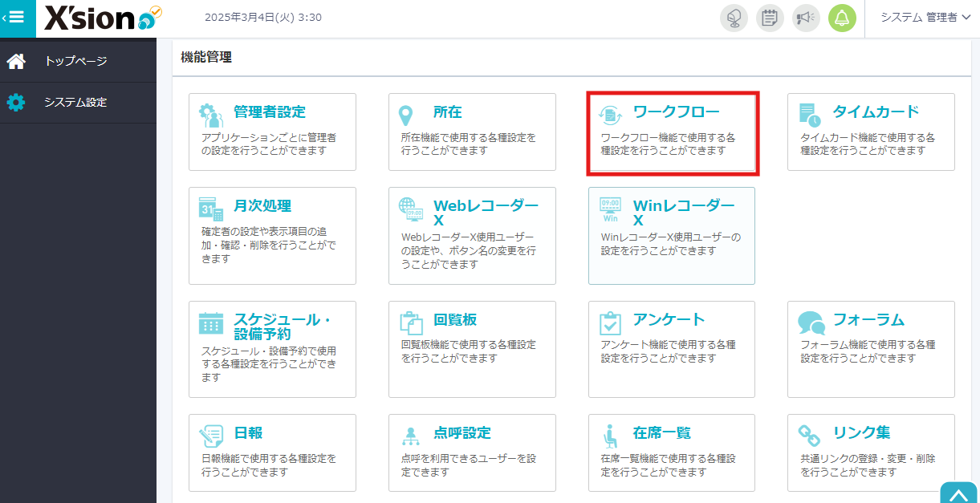This screenshot has height=503, width=980.
Task: Click the description starting タイムカード機能で使用する
Action: pos(868,144)
